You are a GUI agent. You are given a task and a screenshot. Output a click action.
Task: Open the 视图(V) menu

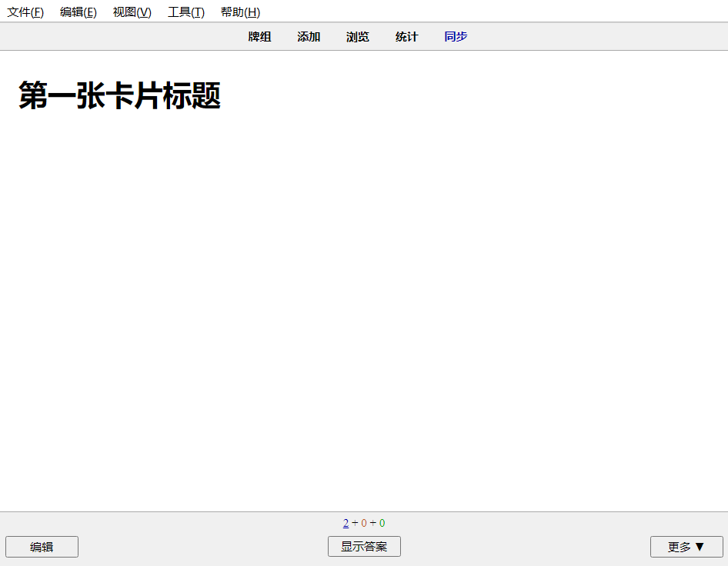pyautogui.click(x=131, y=12)
